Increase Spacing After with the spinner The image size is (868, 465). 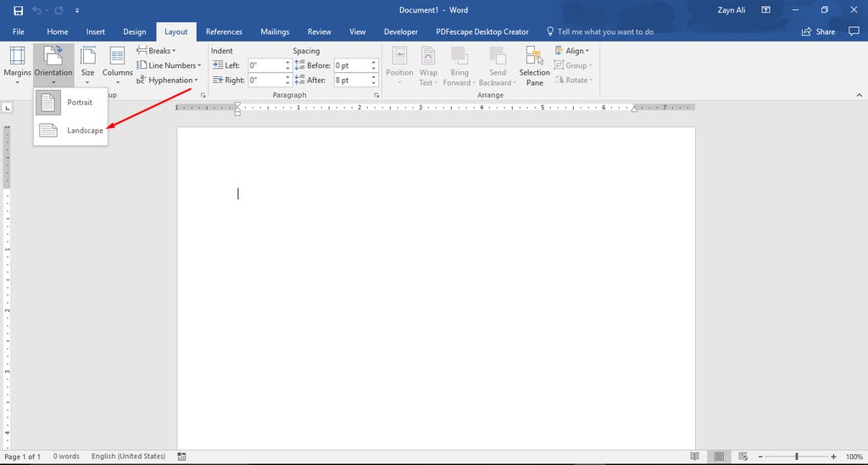[374, 77]
